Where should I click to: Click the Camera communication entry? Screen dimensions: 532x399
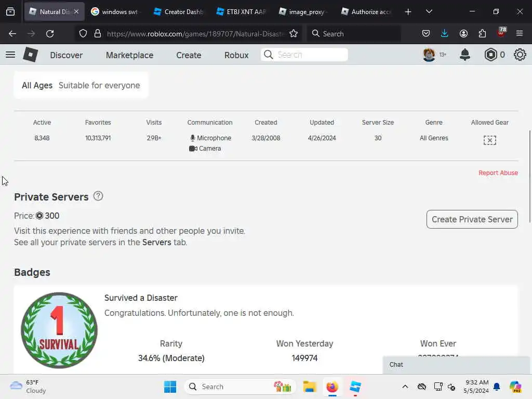[x=205, y=148]
